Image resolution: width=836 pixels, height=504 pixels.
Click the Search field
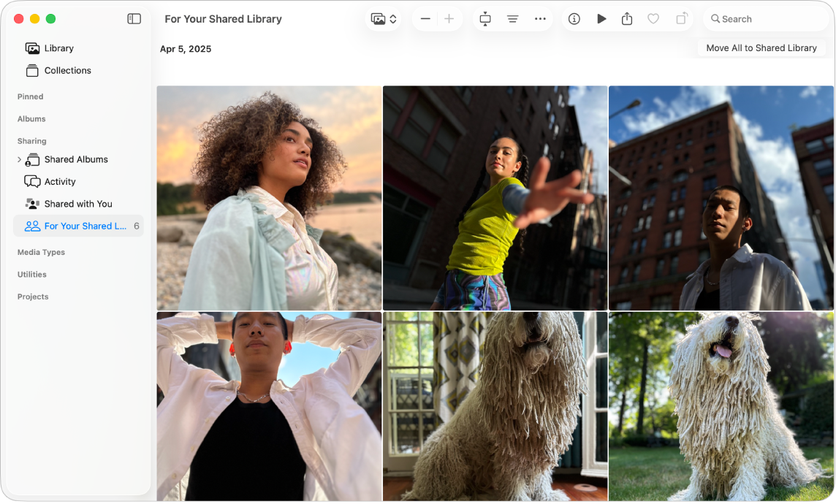click(764, 18)
